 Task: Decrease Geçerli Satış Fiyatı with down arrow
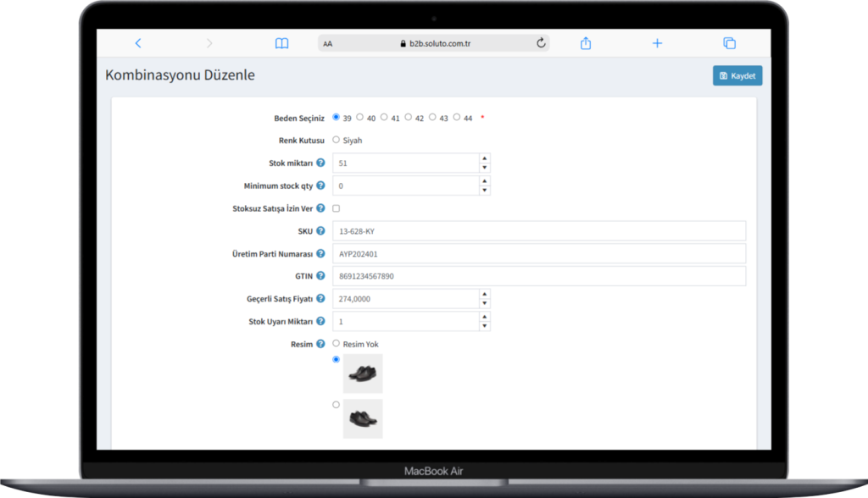(484, 303)
